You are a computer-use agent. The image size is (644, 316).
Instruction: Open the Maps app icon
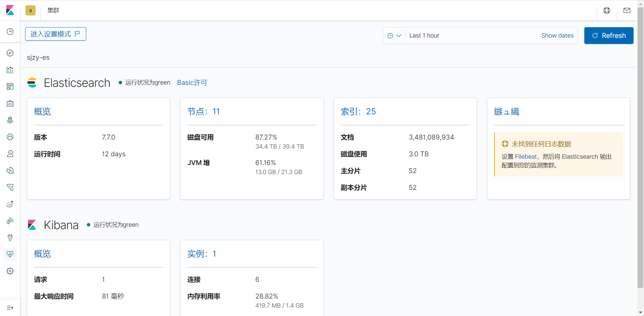(10, 120)
